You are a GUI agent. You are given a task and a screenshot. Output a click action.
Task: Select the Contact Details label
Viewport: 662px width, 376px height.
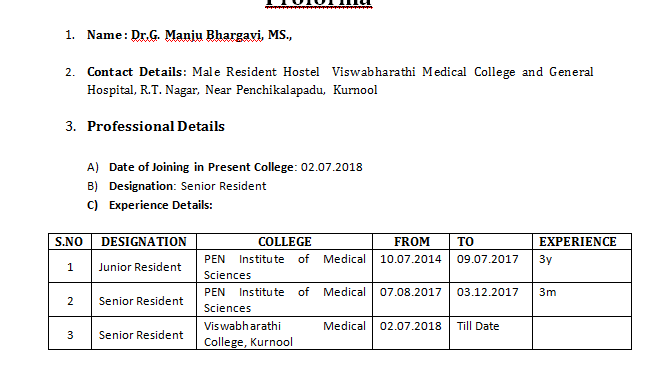tap(136, 72)
